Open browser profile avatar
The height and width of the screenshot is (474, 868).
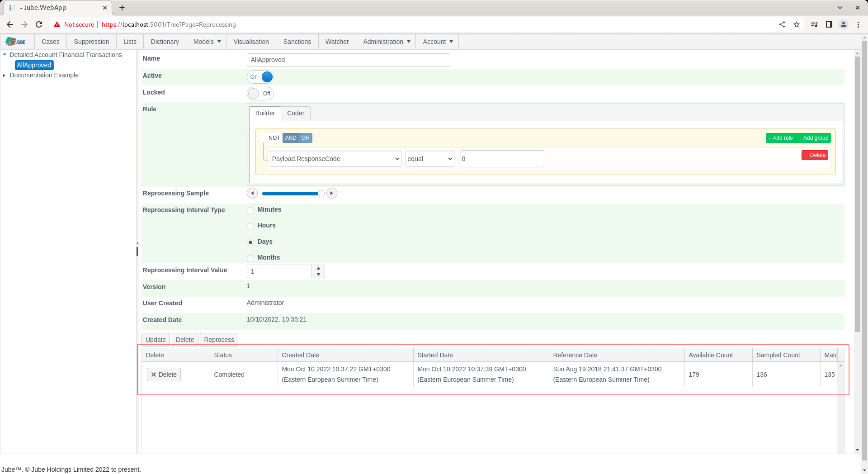[x=844, y=24]
